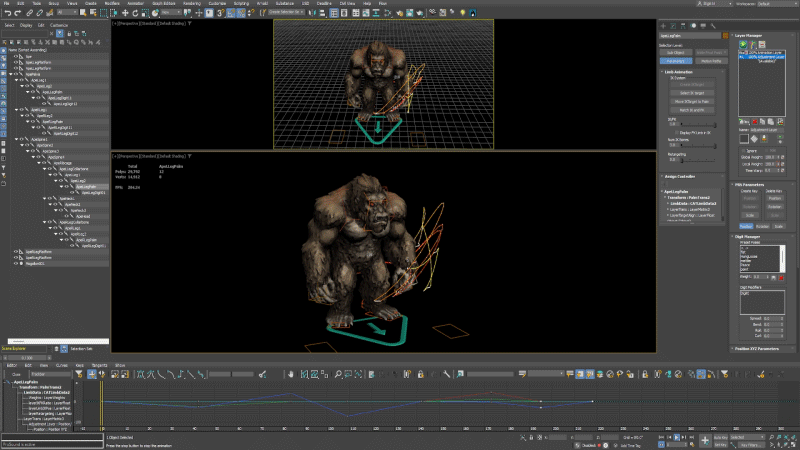Open the Motion tab in command panel

tap(691, 24)
